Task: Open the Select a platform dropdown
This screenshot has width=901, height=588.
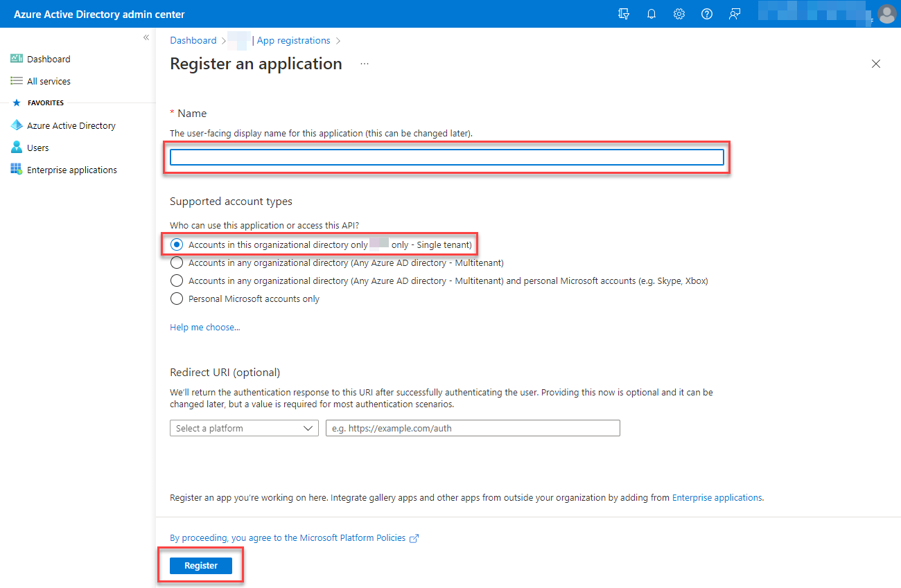Action: (x=244, y=428)
